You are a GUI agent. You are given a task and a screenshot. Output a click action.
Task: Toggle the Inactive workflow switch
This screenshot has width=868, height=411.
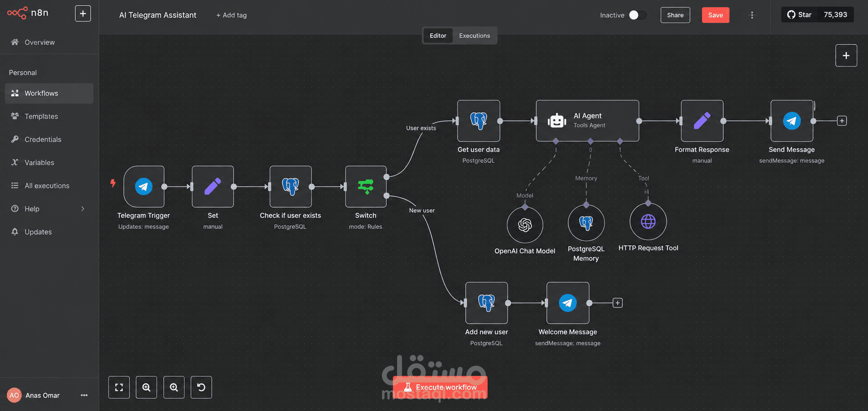pyautogui.click(x=638, y=15)
